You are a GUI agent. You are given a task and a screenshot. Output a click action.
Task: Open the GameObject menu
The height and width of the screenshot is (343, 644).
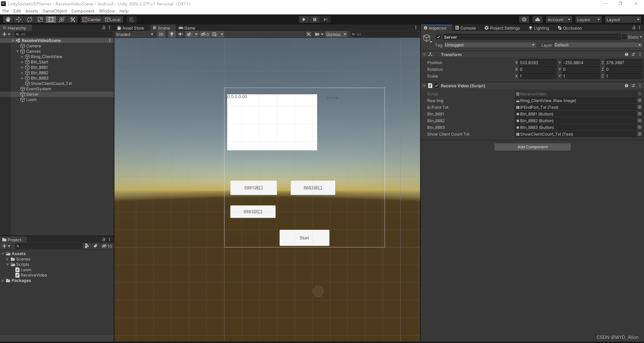point(55,11)
